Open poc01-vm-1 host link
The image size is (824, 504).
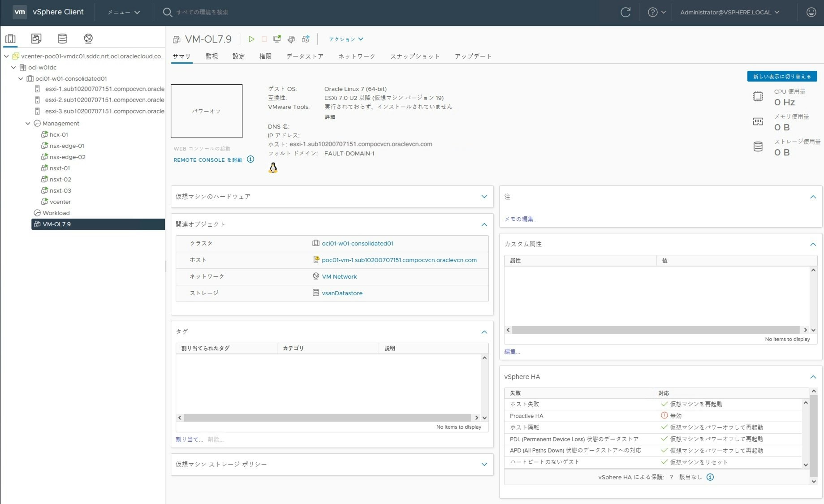399,260
